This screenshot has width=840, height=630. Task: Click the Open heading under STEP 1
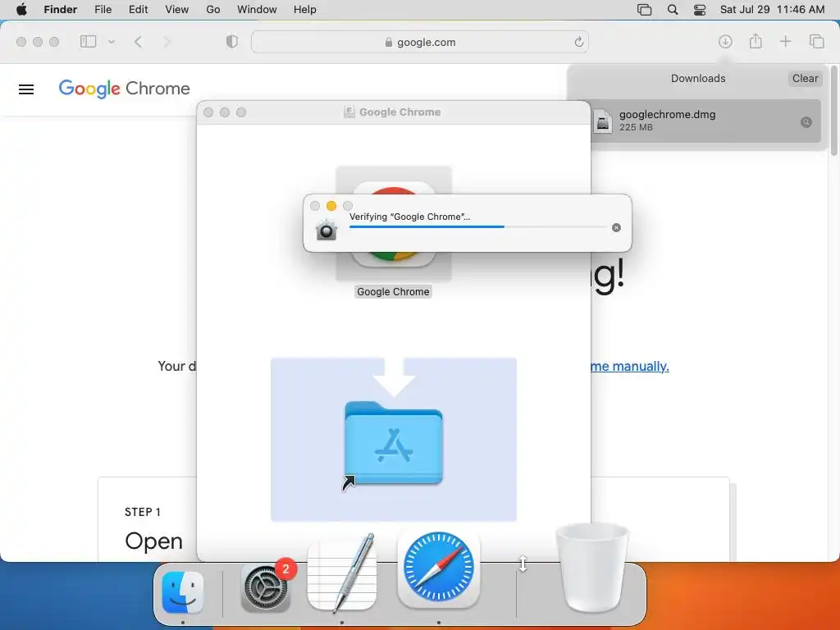(153, 541)
